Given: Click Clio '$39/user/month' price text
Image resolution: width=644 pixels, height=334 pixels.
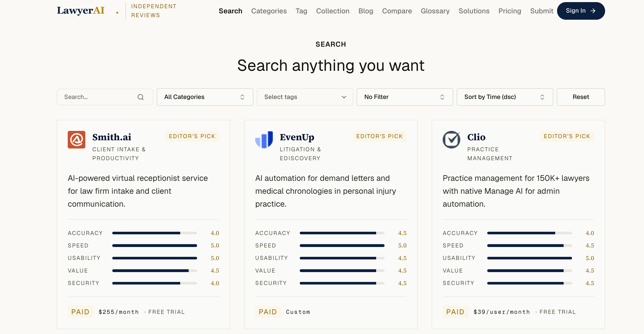Looking at the screenshot, I should coord(502,312).
